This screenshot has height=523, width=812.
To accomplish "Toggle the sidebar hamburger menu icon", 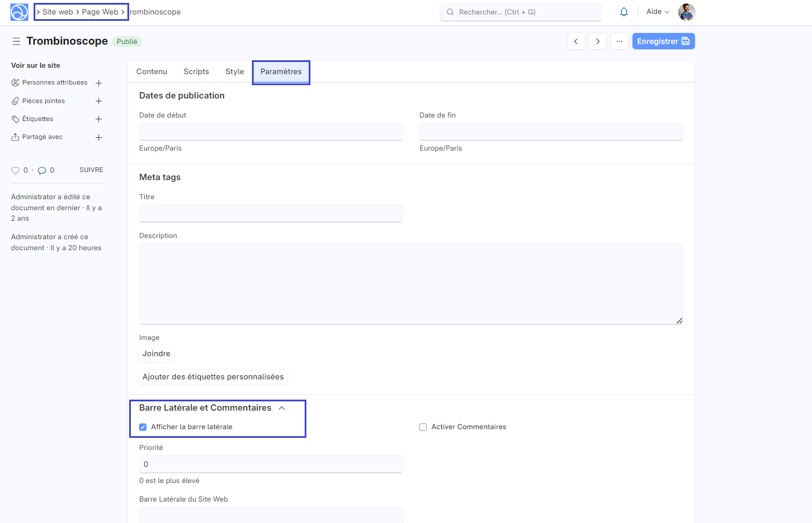I will coord(16,41).
